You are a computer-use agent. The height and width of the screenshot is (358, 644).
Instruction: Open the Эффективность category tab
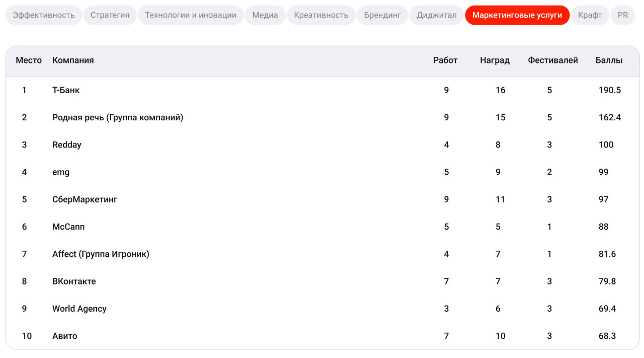pos(44,15)
